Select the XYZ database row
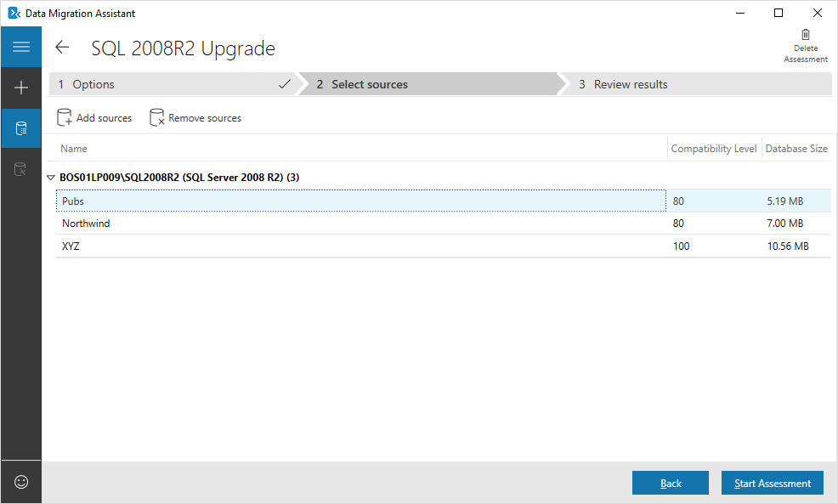 444,246
